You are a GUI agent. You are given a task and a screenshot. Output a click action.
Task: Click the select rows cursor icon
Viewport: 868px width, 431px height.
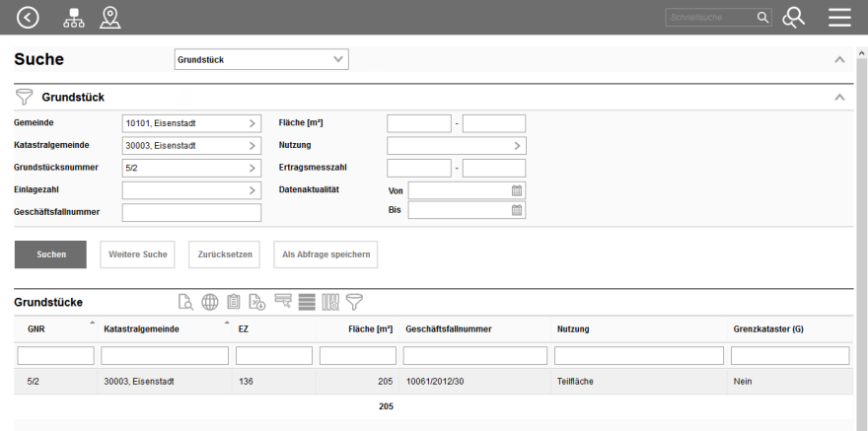tap(282, 303)
